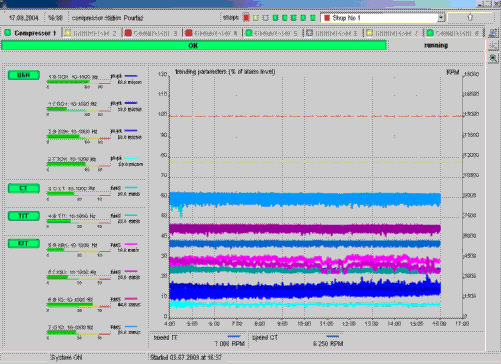Click the light-blue legend line of the bottom gauge
The width and height of the screenshot is (501, 364).
point(131,326)
